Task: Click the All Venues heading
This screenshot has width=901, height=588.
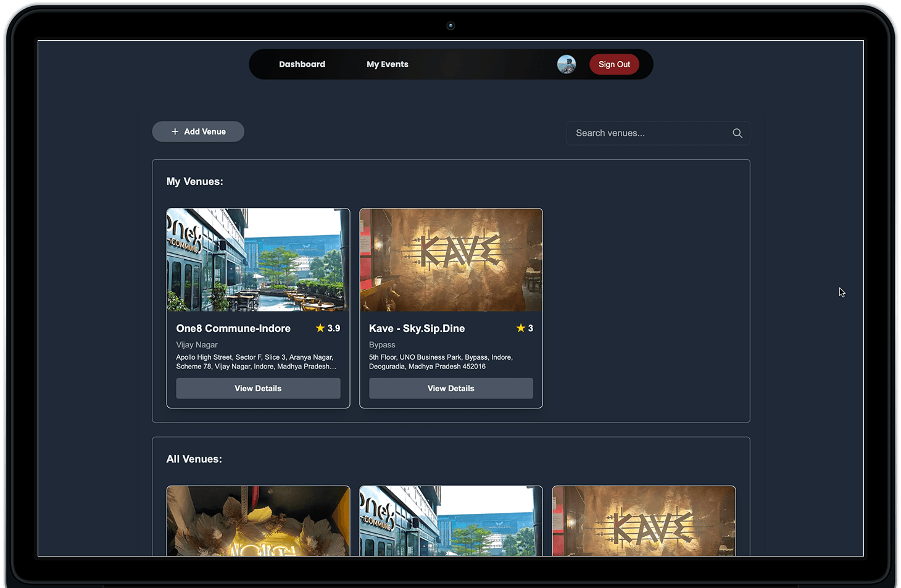Action: [x=194, y=459]
